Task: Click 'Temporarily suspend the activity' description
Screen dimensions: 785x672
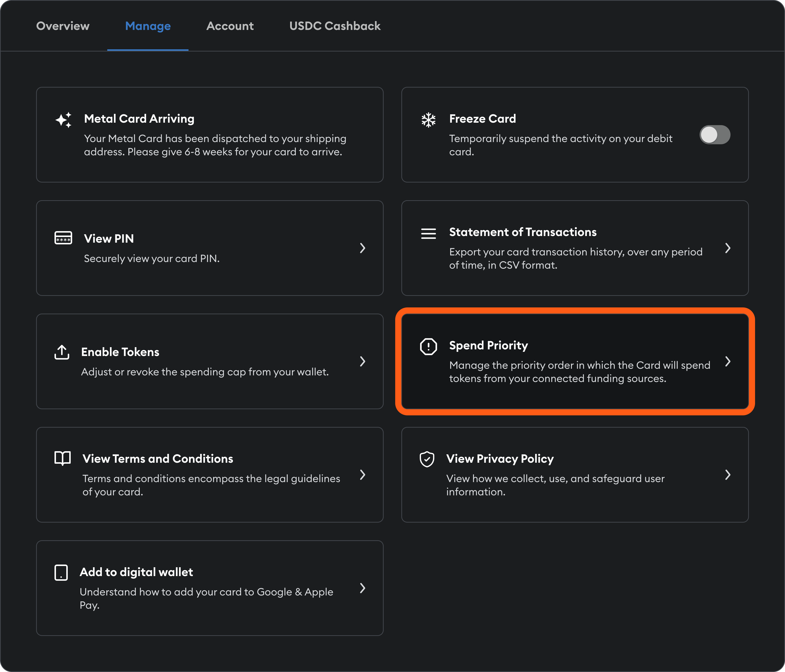Action: tap(561, 145)
